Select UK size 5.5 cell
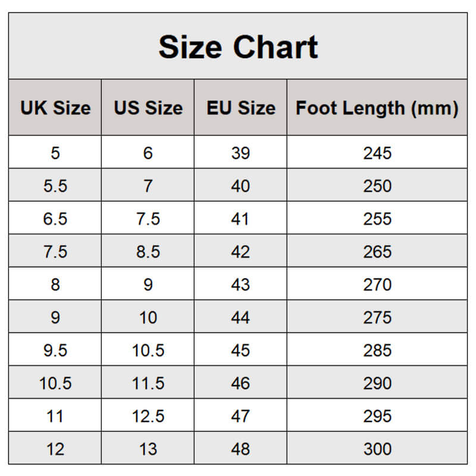 pyautogui.click(x=55, y=186)
